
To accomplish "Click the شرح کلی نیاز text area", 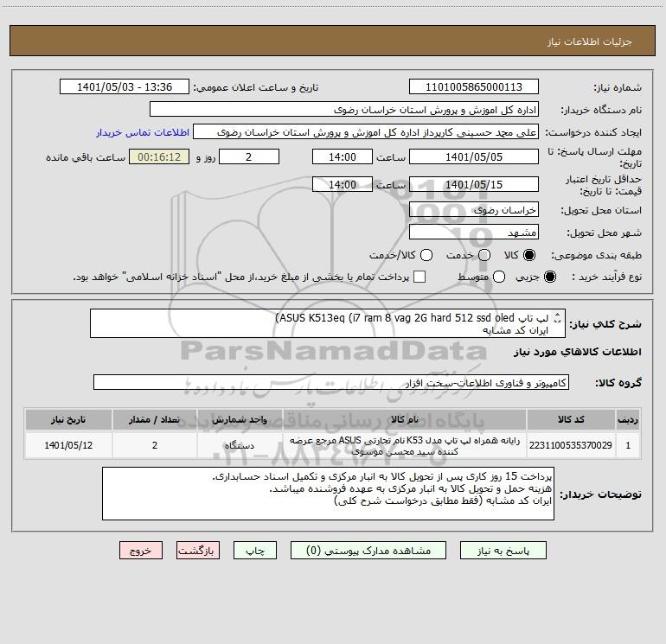I will point(328,323).
